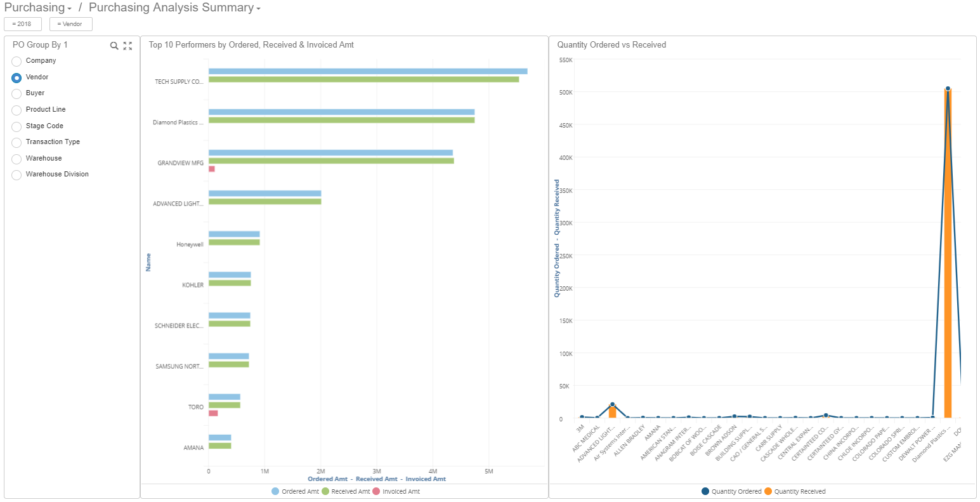Expand the PO Group By panel to fullscreen
Viewport: 980px width, 502px height.
pyautogui.click(x=127, y=45)
